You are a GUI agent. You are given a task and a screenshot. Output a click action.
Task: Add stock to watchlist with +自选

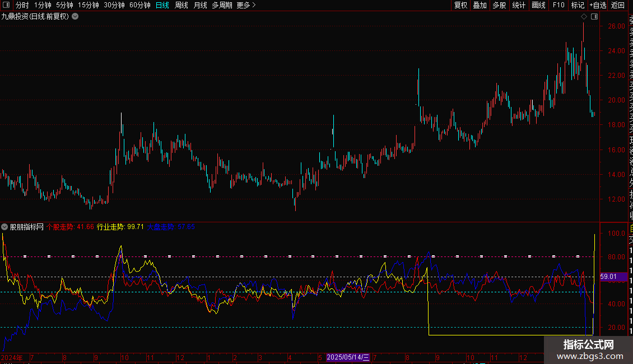pos(598,5)
